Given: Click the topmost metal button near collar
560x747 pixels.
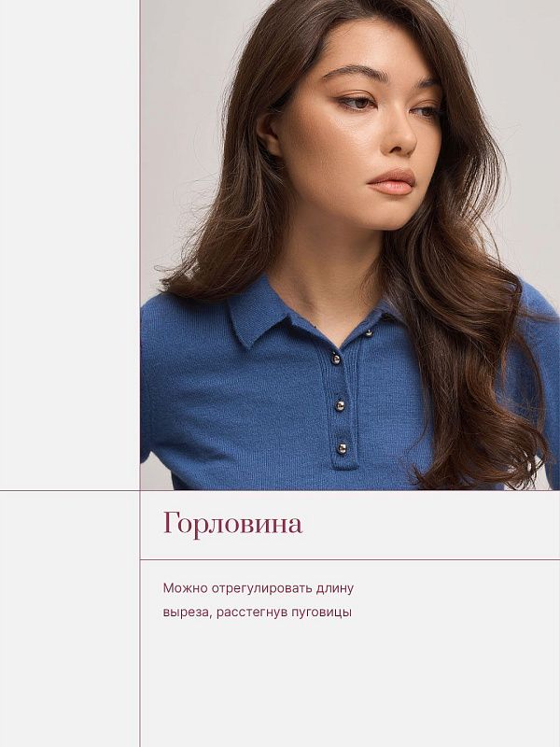Looking at the screenshot, I should [x=369, y=333].
